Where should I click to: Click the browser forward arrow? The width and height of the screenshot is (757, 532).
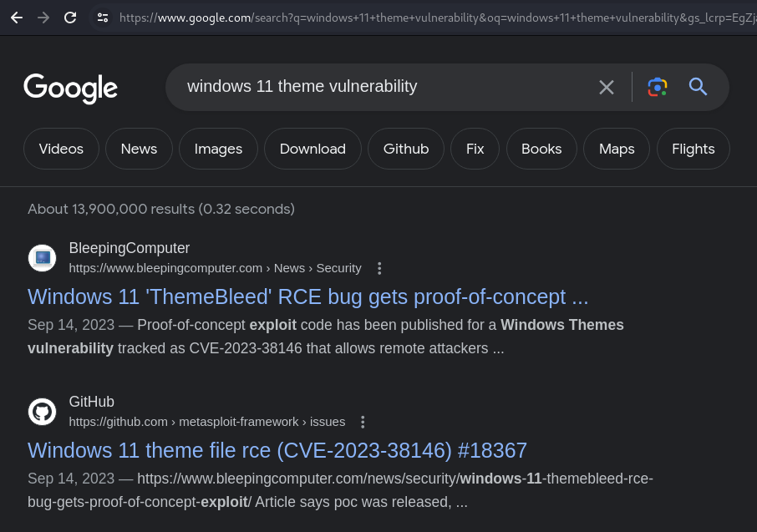[43, 18]
